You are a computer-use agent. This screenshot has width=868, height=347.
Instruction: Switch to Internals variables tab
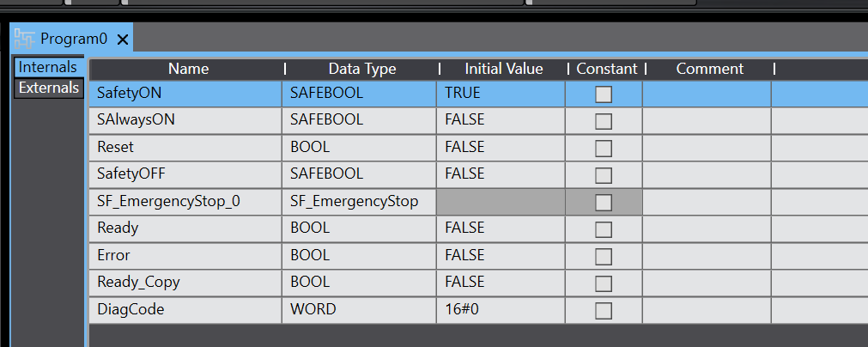click(48, 67)
